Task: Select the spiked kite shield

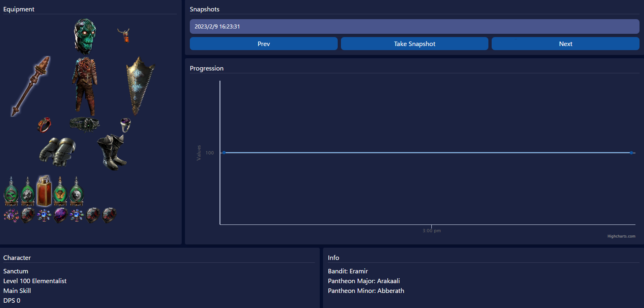Action: pos(140,86)
